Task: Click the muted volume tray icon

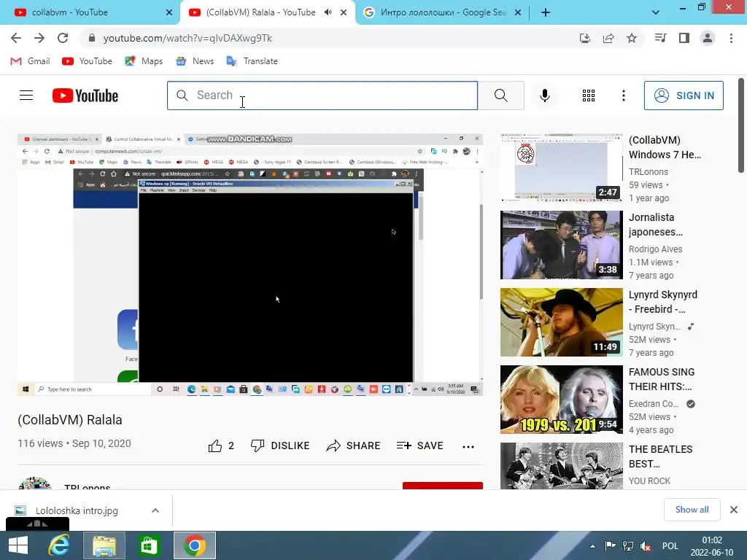Action: 646,546
